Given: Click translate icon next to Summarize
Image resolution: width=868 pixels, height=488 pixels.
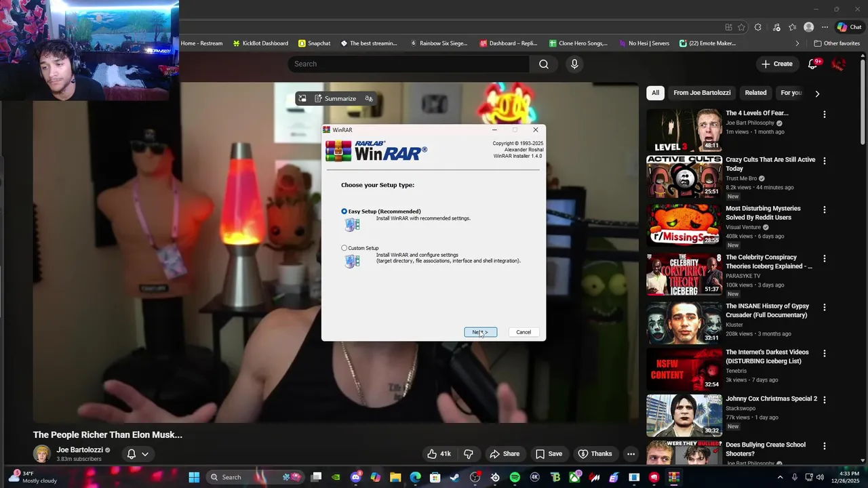Looking at the screenshot, I should point(369,98).
